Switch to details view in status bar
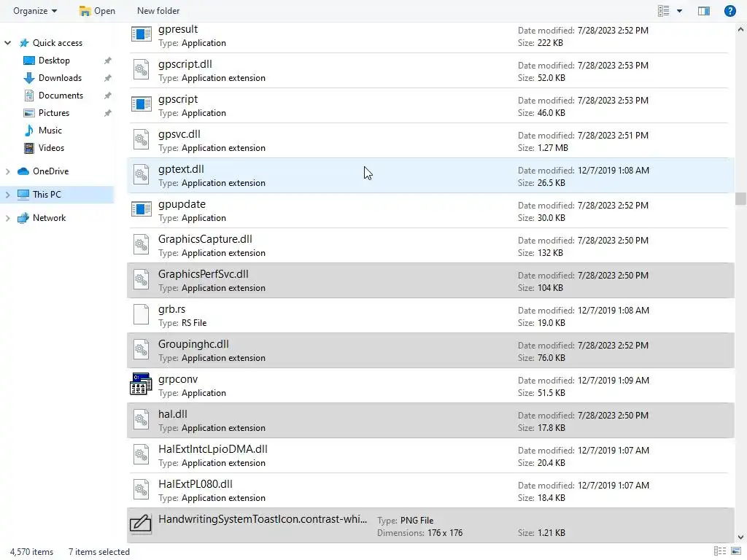Image resolution: width=747 pixels, height=560 pixels. pos(720,552)
